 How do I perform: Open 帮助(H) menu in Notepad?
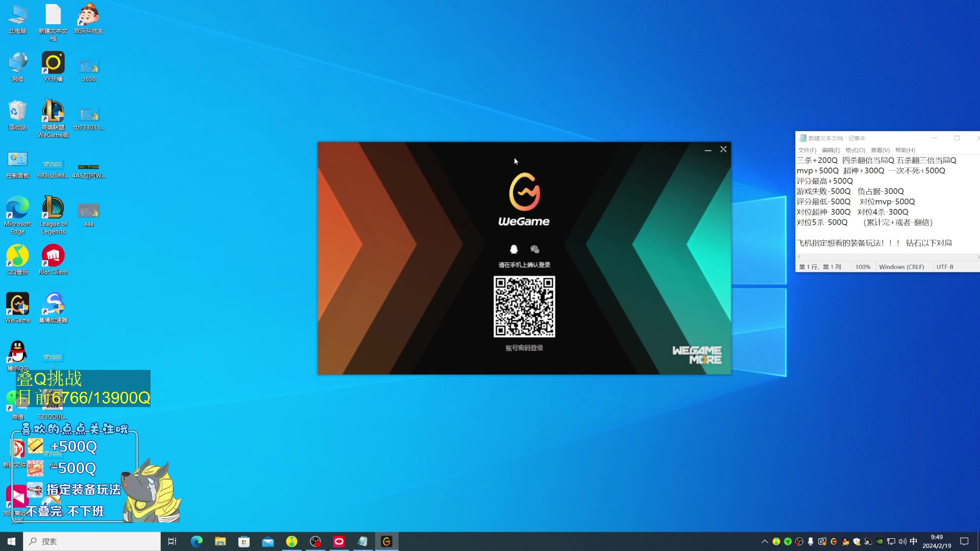click(x=905, y=150)
